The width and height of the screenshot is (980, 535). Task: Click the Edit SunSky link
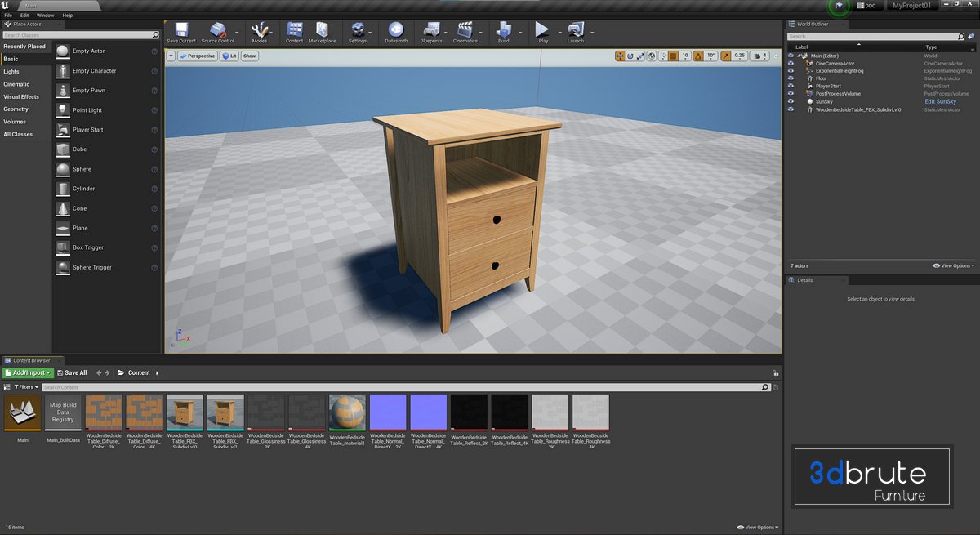[x=940, y=101]
